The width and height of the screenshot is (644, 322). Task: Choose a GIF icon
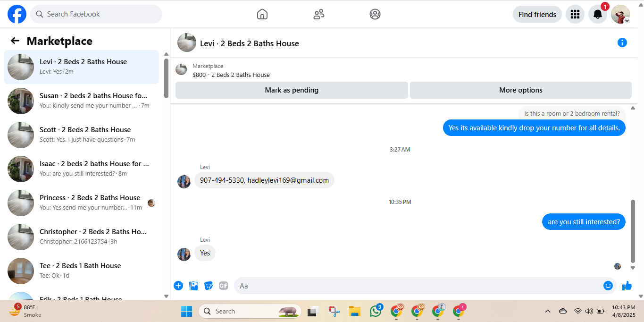click(x=224, y=286)
